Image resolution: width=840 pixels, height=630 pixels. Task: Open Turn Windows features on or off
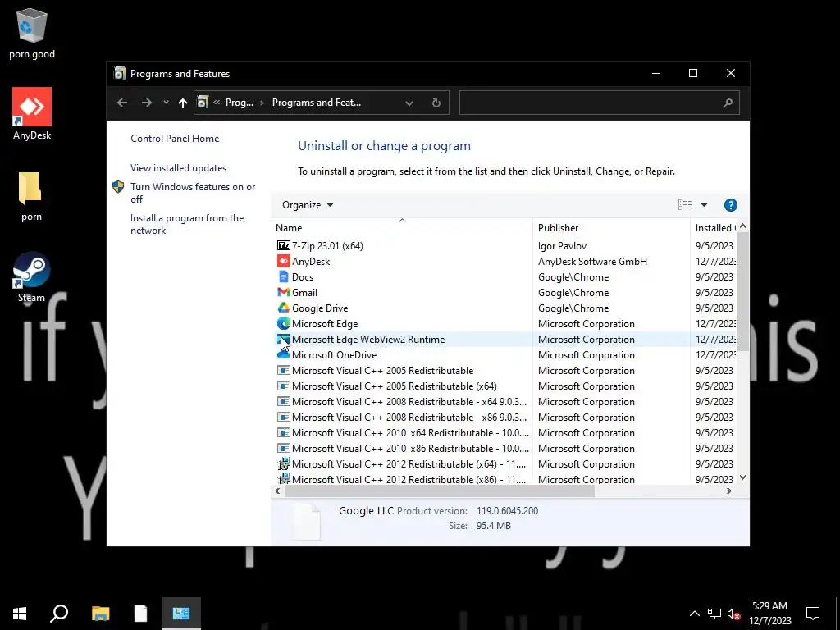tap(193, 193)
